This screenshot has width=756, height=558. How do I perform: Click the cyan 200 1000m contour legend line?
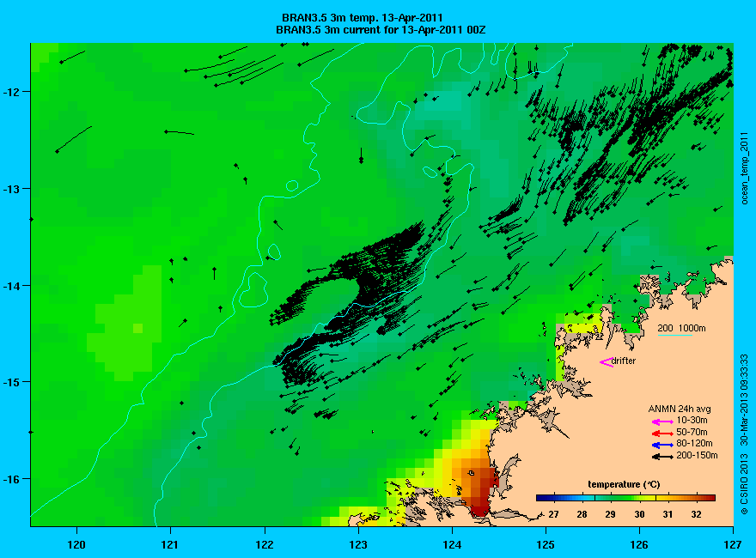click(675, 335)
